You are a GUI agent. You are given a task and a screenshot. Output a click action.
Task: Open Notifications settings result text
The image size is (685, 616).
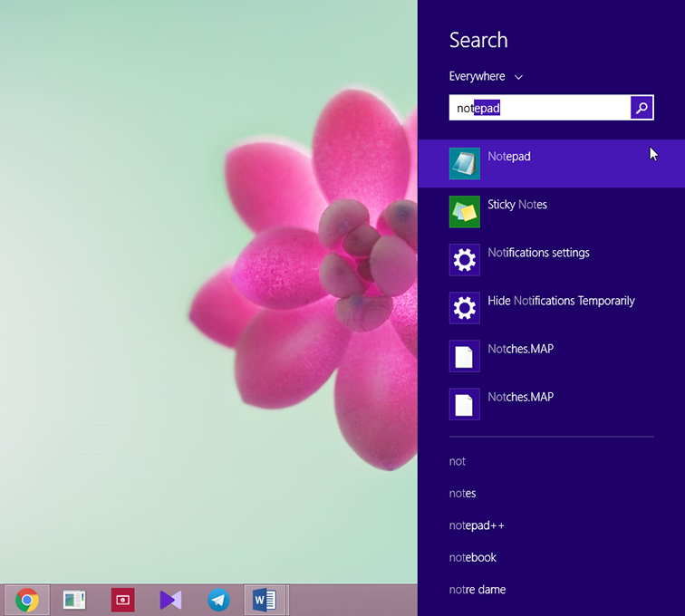(x=538, y=253)
